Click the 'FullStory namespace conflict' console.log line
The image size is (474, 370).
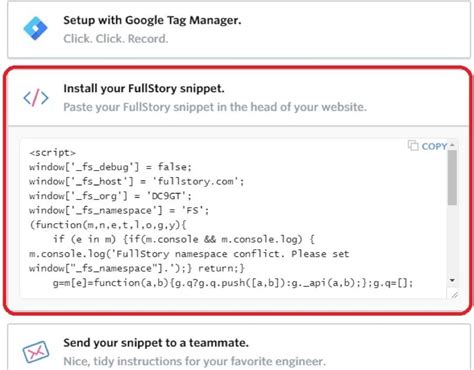tap(189, 254)
